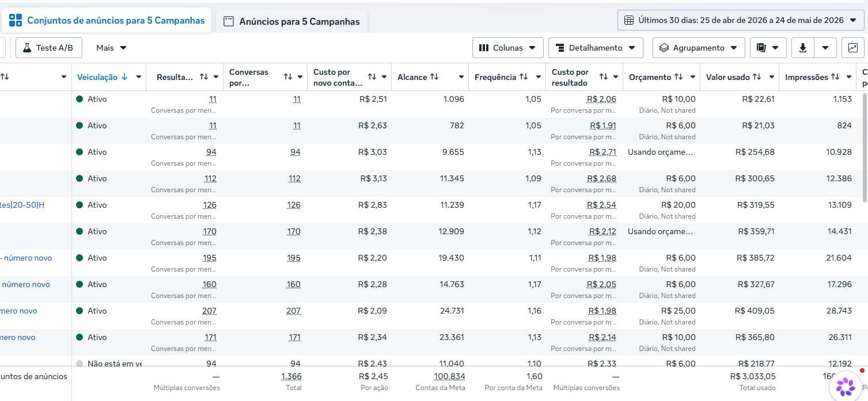Click the Valor usado column sort arrows

pyautogui.click(x=757, y=77)
